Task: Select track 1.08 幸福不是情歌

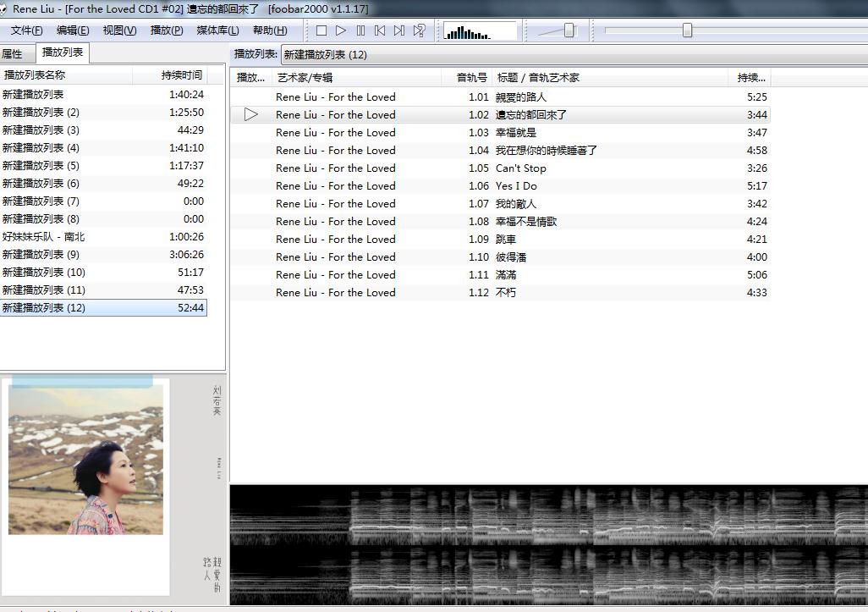Action: tap(501, 221)
